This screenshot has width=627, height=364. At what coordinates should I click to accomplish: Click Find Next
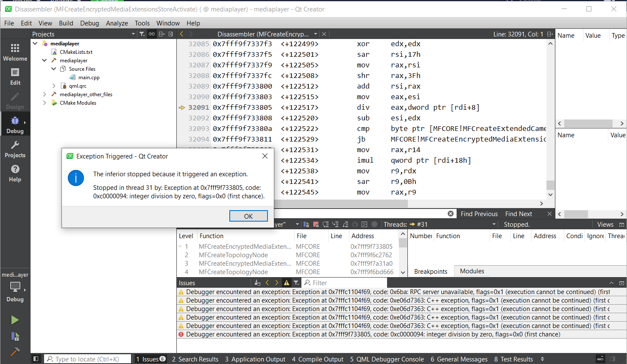(x=518, y=214)
